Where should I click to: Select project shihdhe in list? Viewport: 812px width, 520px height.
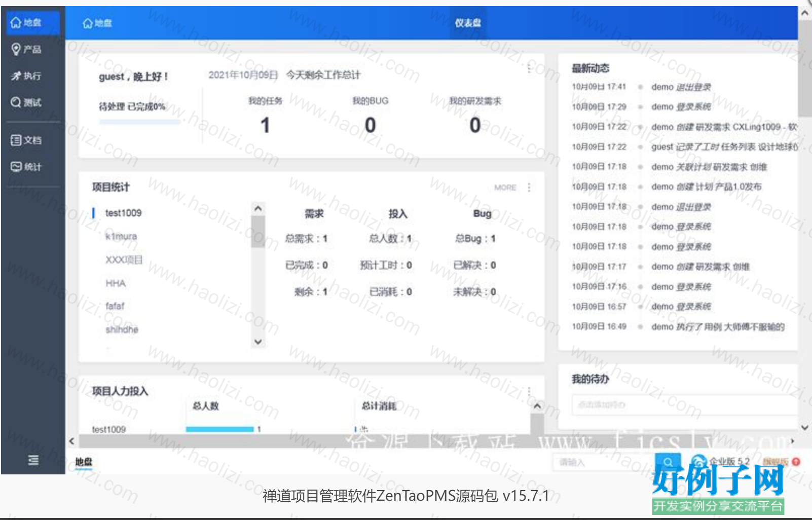(x=122, y=329)
